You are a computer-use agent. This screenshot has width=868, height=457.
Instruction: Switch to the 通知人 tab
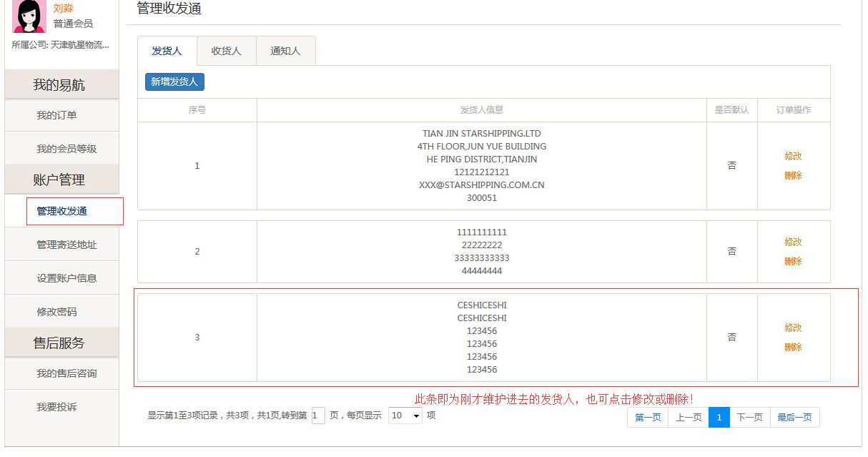tap(285, 51)
